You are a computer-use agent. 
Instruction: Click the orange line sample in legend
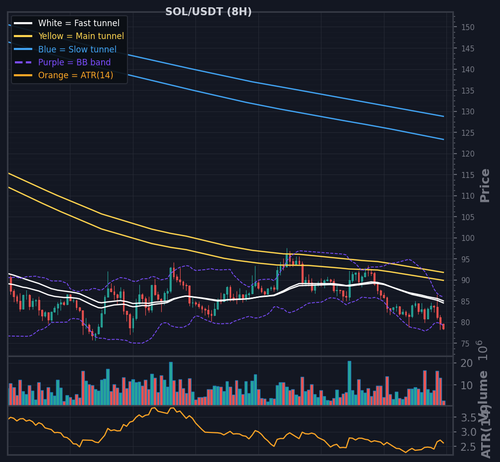click(23, 76)
